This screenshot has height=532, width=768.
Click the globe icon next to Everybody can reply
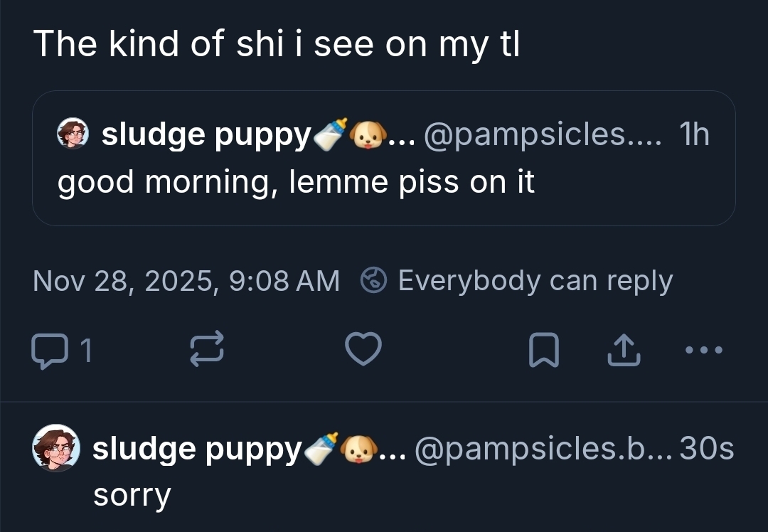[374, 281]
